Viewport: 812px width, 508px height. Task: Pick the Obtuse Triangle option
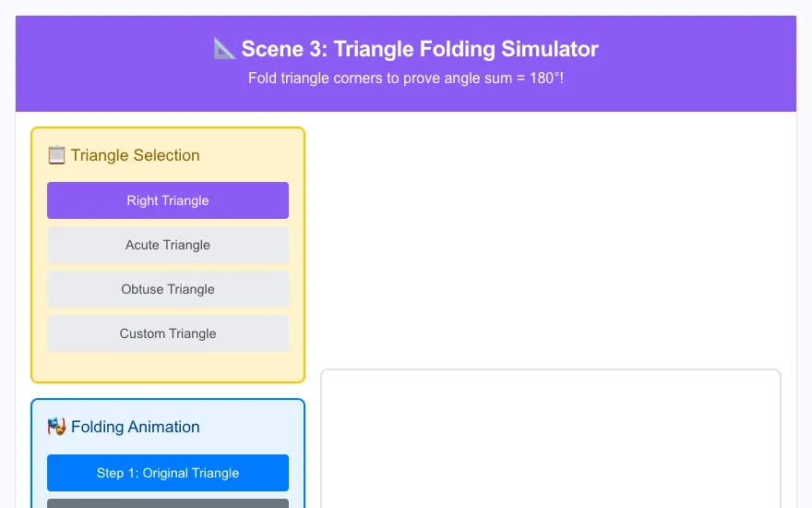click(x=168, y=289)
